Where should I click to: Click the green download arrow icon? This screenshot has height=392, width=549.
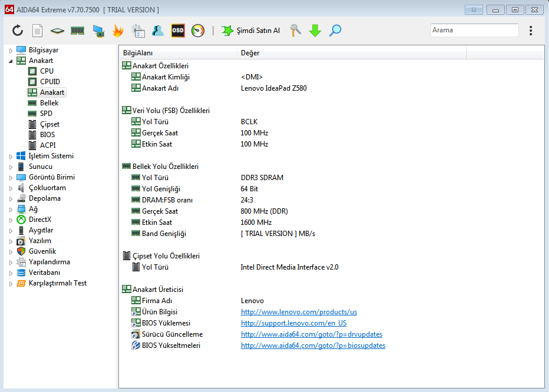pyautogui.click(x=315, y=31)
